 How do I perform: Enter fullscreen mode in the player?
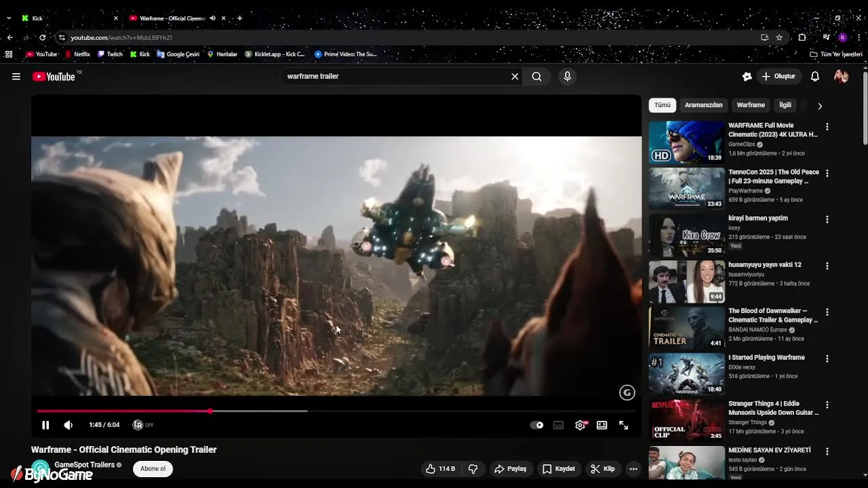tap(623, 425)
